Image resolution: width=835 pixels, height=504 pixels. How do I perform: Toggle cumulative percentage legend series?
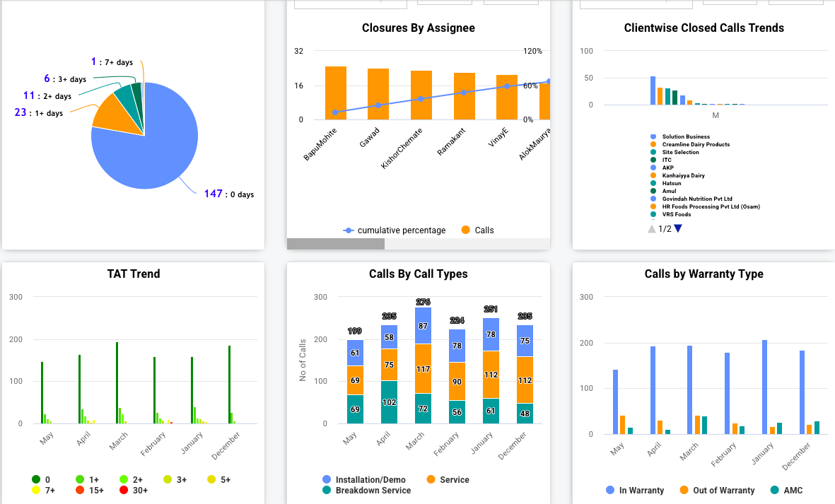coord(394,230)
